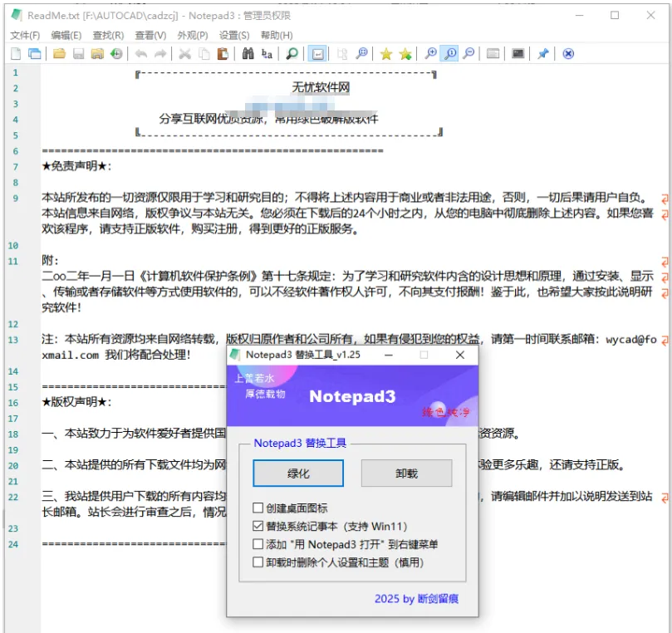Click the black console-style toolbar icon

click(517, 53)
